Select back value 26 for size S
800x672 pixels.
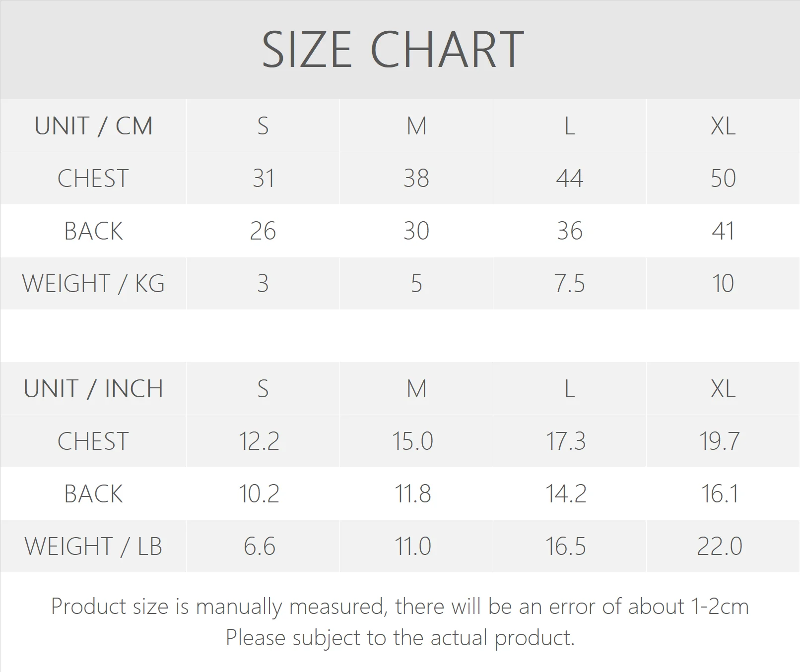[x=263, y=231]
